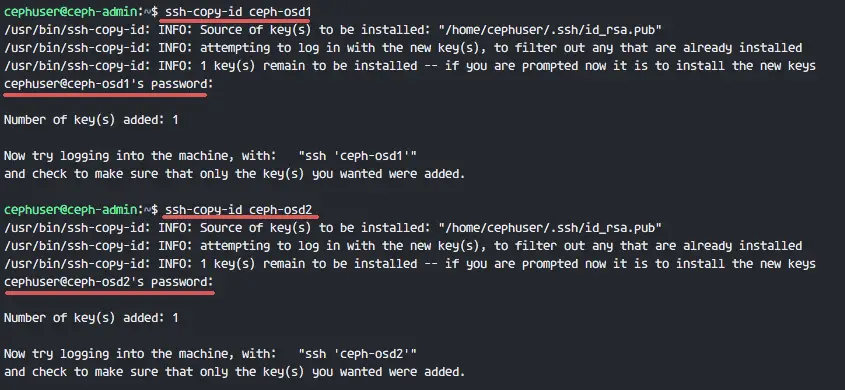Click the second "Number of key(s) added: 1" line
This screenshot has width=845, height=390.
coord(91,318)
